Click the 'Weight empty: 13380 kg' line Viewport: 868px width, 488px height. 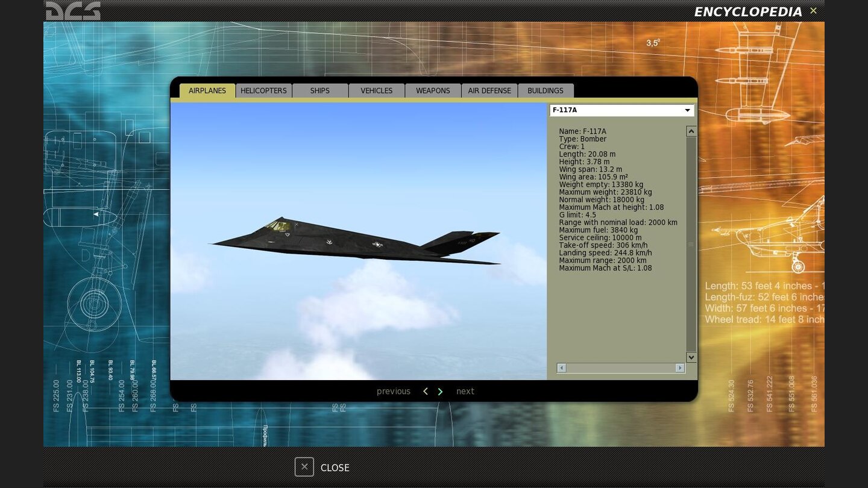click(601, 184)
